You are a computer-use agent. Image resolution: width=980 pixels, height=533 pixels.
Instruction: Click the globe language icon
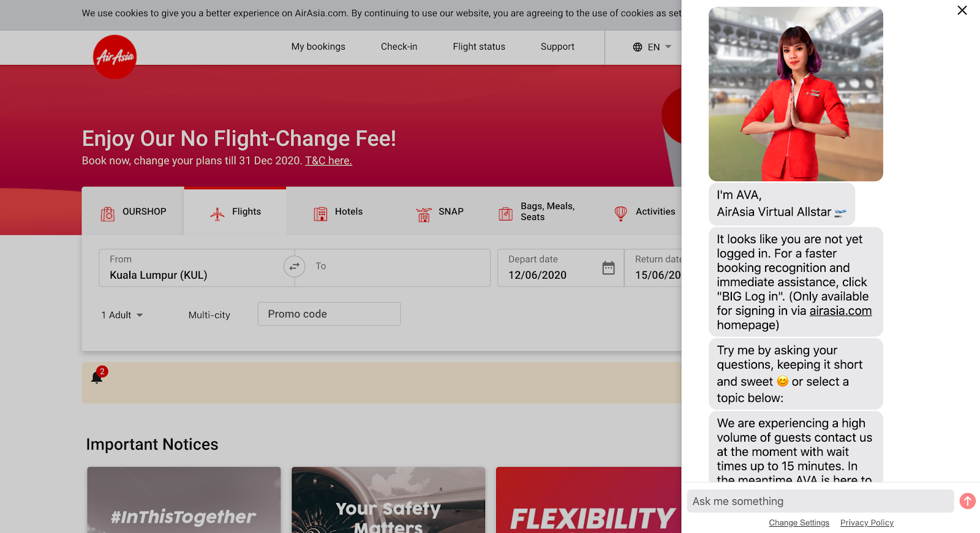pos(638,47)
